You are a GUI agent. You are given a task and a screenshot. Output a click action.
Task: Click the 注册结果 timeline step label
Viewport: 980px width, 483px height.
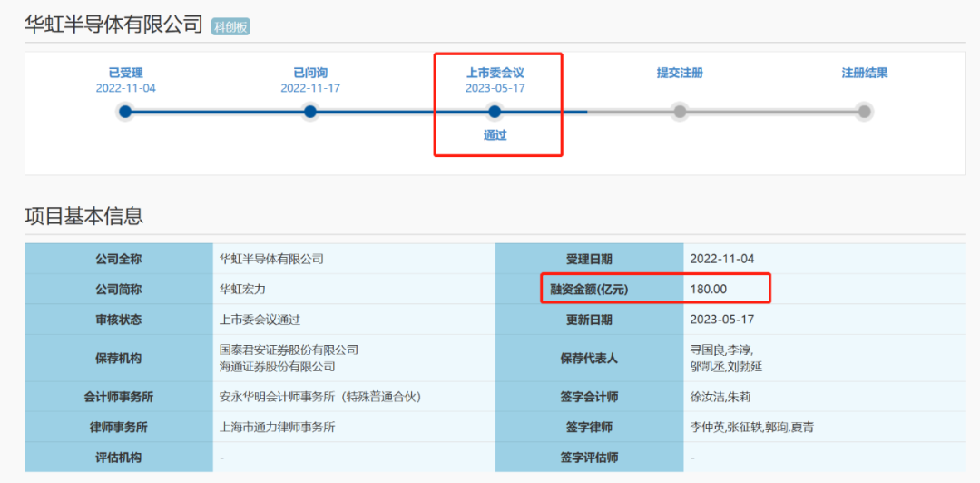(865, 74)
